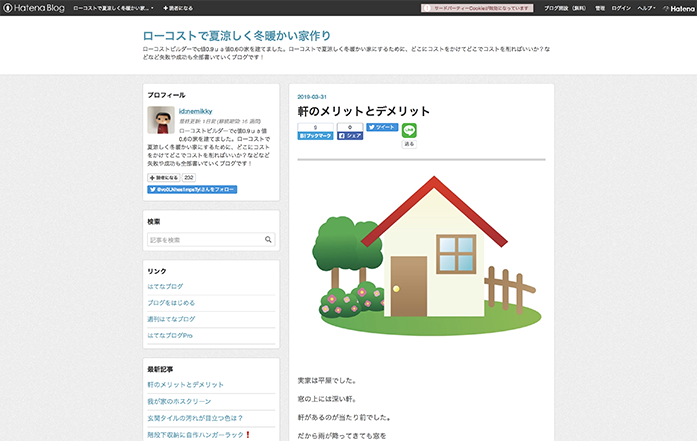Image resolution: width=697 pixels, height=441 pixels.
Task: Open the はてなブログPro link
Action: (170, 336)
